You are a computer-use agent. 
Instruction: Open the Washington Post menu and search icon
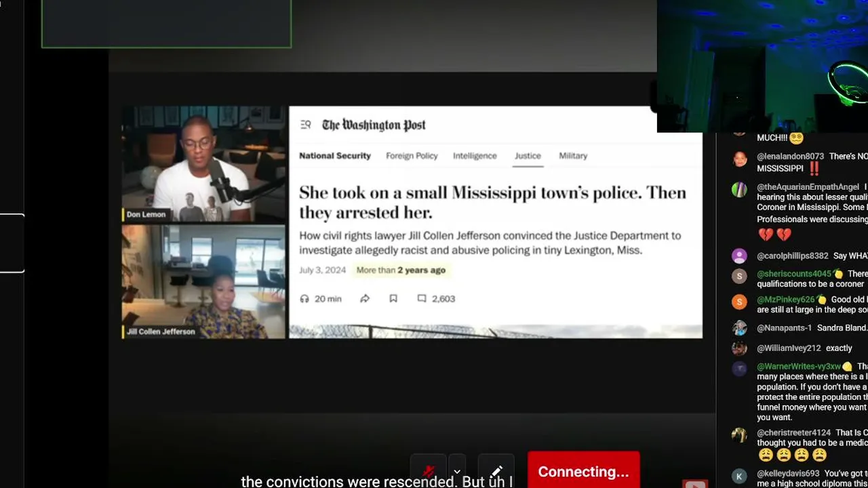tap(306, 125)
